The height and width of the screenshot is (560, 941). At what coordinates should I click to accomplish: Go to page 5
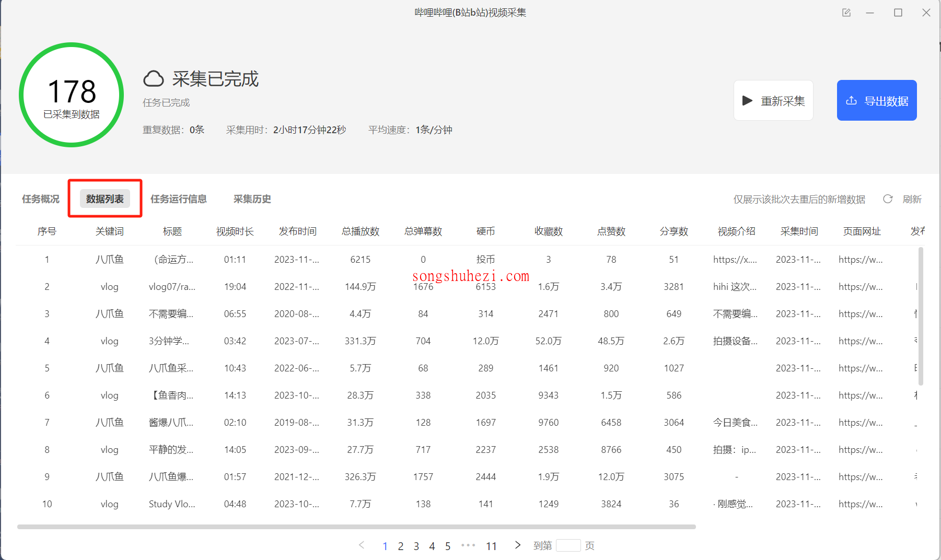point(448,546)
